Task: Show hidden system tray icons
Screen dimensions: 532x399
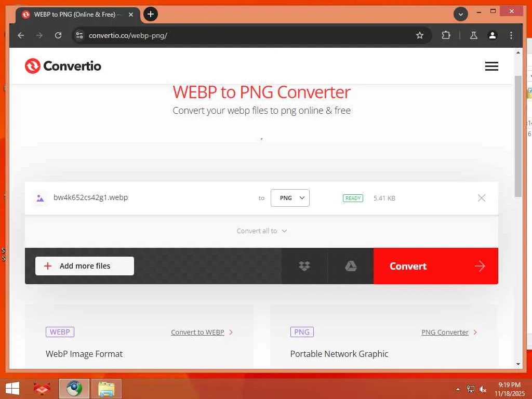Action: click(x=458, y=389)
